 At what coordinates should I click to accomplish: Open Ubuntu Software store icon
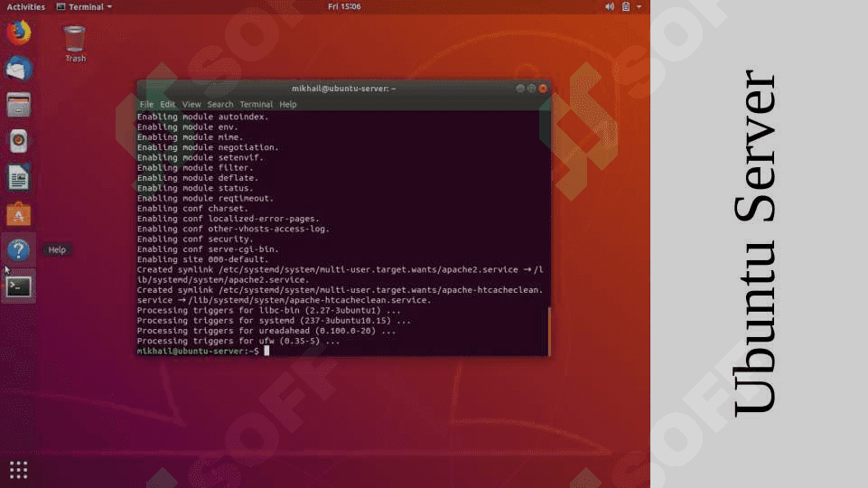coord(19,214)
